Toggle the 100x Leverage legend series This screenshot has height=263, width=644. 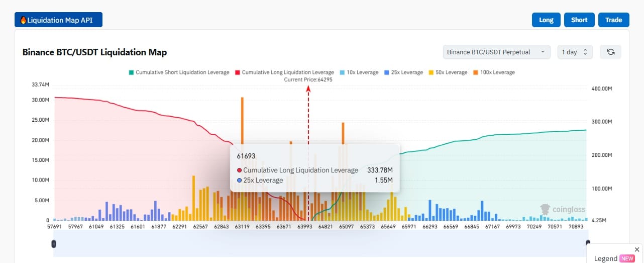click(x=493, y=72)
